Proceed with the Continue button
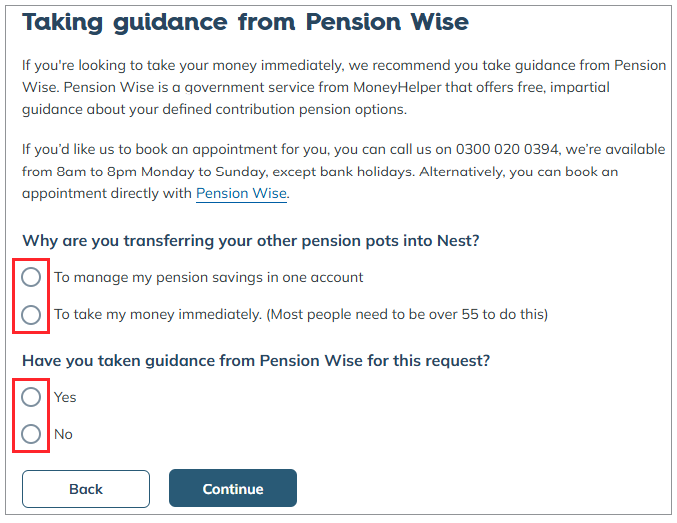Viewport: 677px width, 523px height. click(x=233, y=488)
